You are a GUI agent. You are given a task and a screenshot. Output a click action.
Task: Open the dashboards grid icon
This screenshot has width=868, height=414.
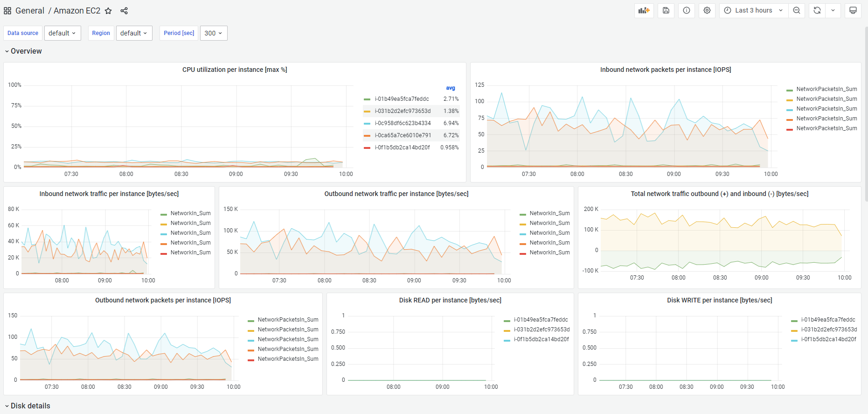[x=7, y=11]
